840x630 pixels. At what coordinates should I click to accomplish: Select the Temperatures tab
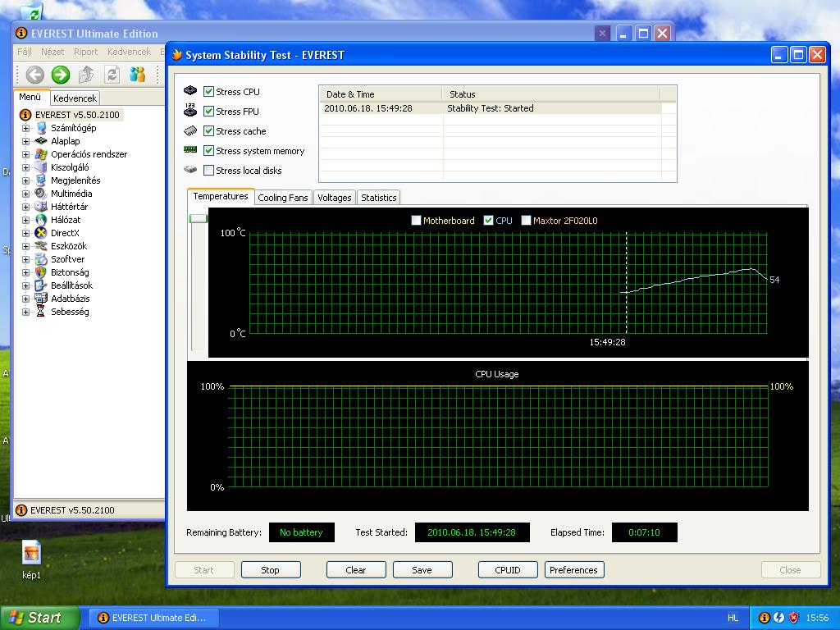click(221, 196)
